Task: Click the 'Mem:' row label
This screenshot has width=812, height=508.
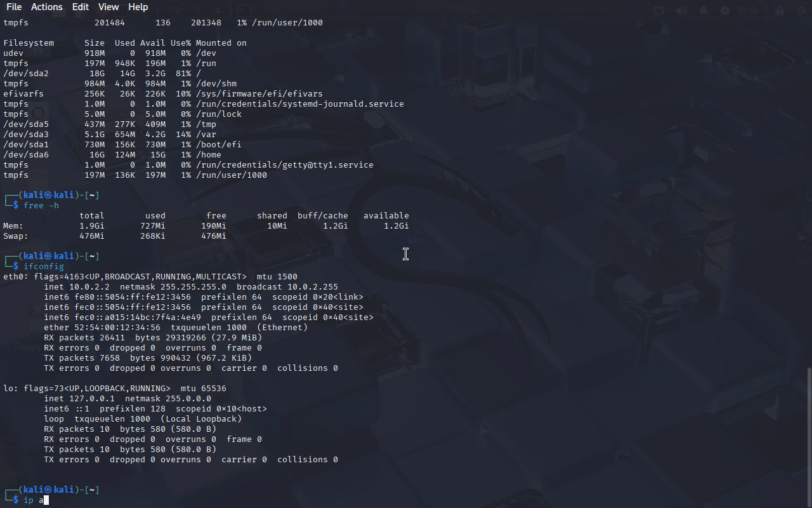Action: click(13, 226)
